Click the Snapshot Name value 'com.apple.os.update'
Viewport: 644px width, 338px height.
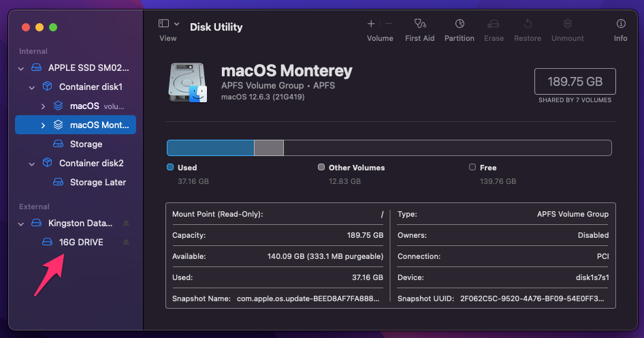click(308, 299)
